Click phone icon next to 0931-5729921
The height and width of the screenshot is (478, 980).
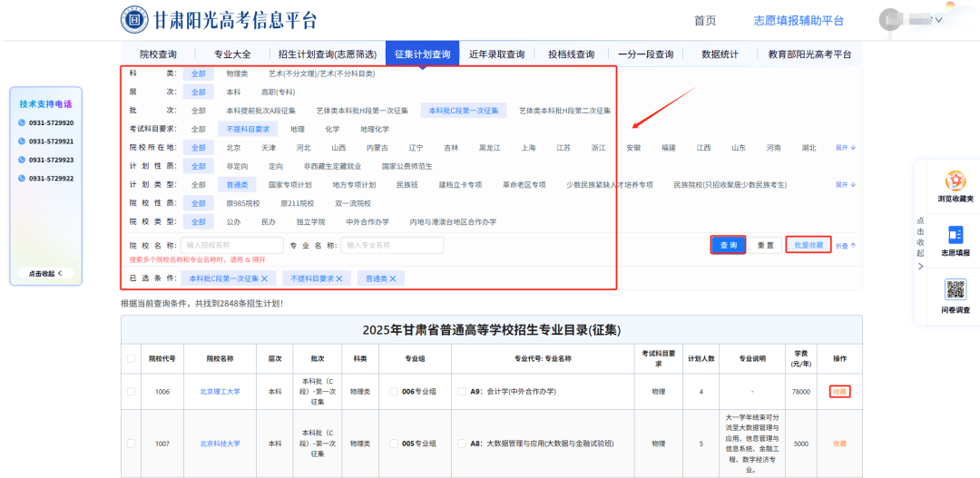click(22, 141)
